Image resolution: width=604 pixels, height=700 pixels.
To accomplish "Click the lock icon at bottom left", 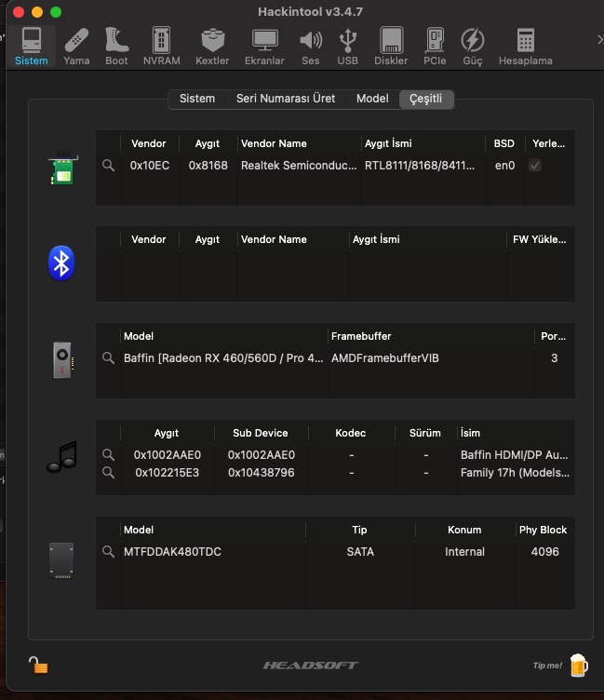I will point(37,665).
